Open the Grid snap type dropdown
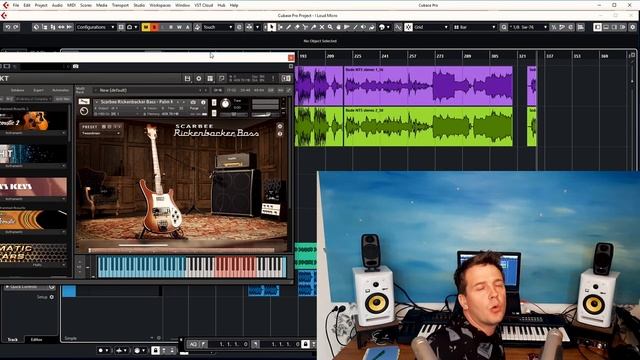Viewport: 640px width, 360px height. point(431,27)
